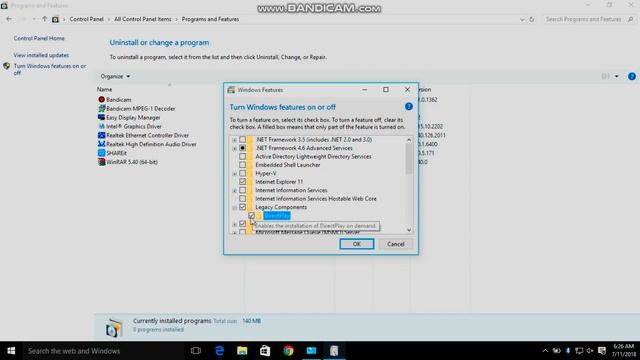The height and width of the screenshot is (360, 640).
Task: Click the help icon in Windows Features dialog
Action: click(409, 107)
